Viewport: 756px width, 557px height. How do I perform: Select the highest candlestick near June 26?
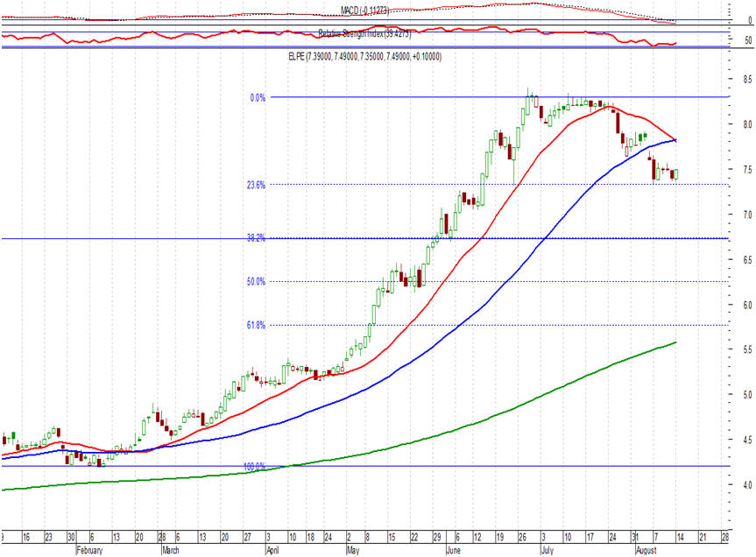(x=528, y=102)
